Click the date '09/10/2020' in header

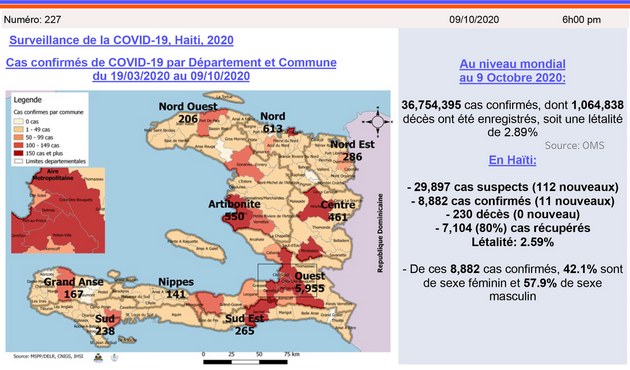474,20
